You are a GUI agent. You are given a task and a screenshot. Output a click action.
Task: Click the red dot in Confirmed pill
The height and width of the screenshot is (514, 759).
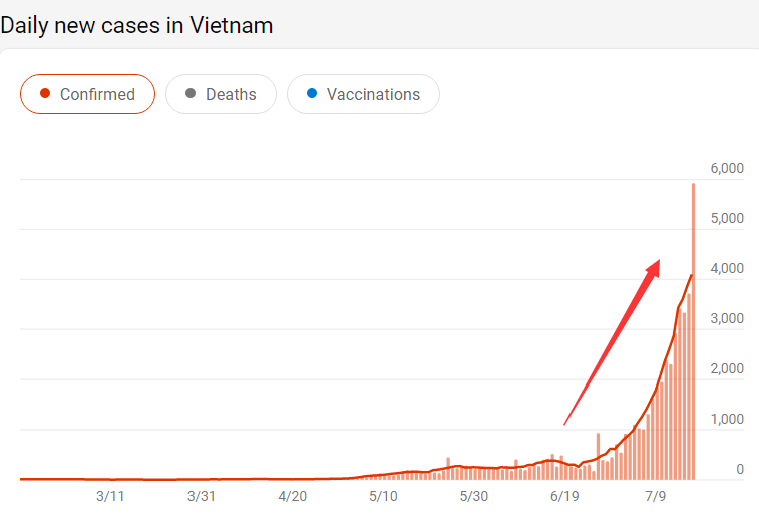click(44, 95)
